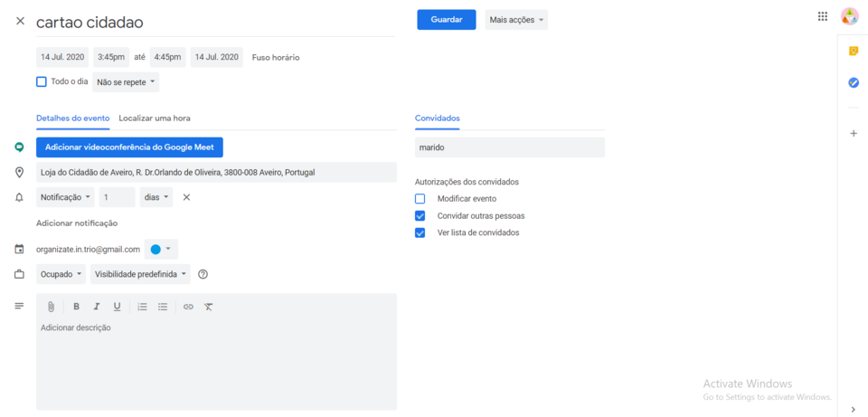Click the attach file paperclip icon
The width and height of the screenshot is (868, 417).
click(x=52, y=307)
